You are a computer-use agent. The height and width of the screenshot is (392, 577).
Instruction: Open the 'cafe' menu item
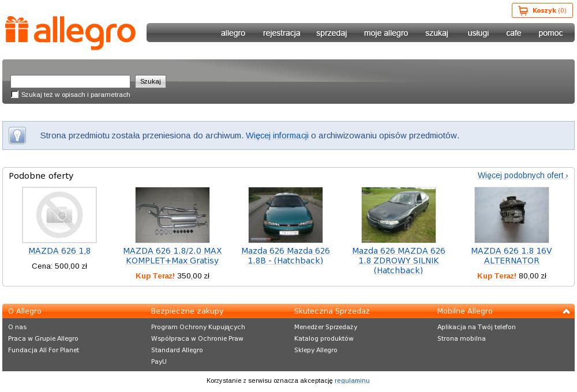click(x=514, y=33)
